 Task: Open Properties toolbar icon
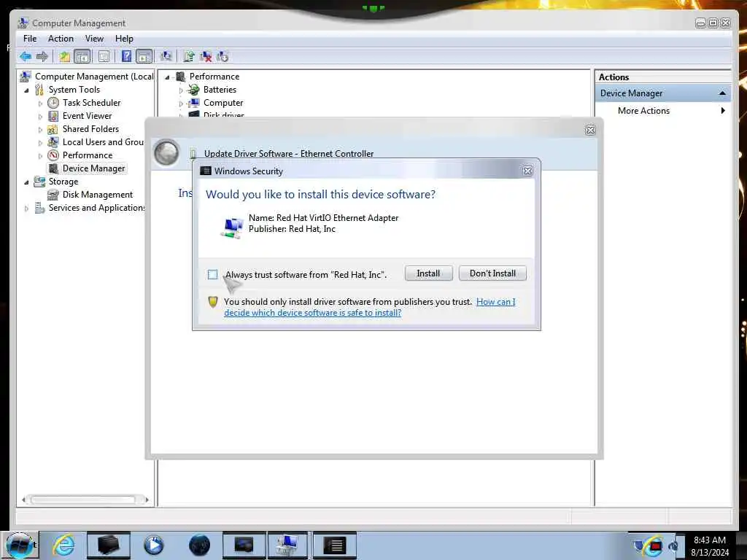coord(104,57)
